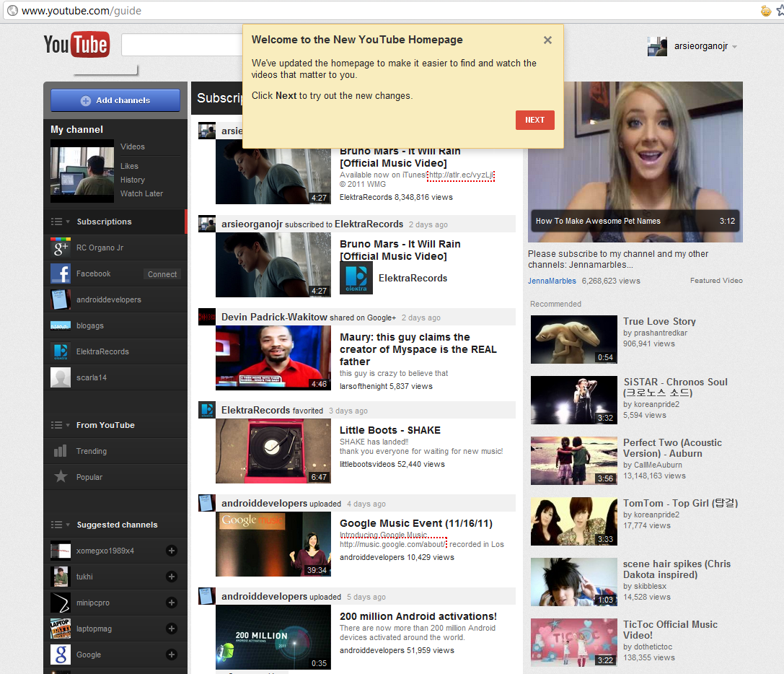Collapse the From YouTube section toggle
The height and width of the screenshot is (674, 784).
coord(60,425)
